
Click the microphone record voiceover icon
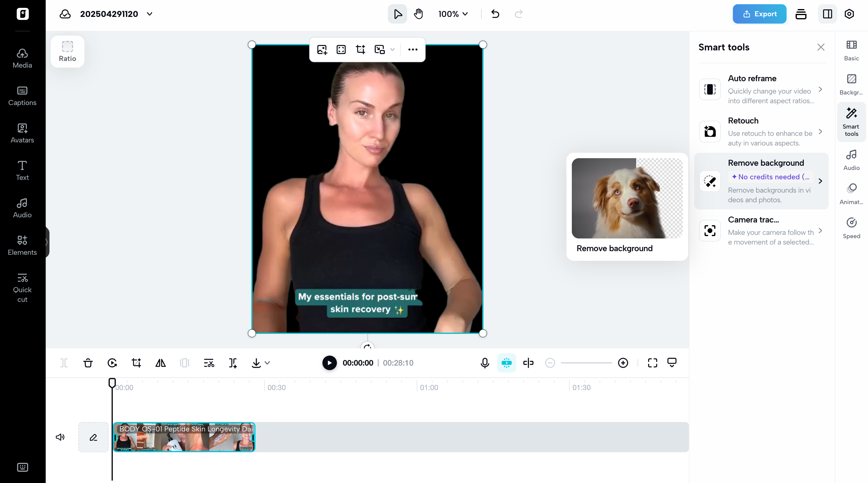tap(485, 363)
